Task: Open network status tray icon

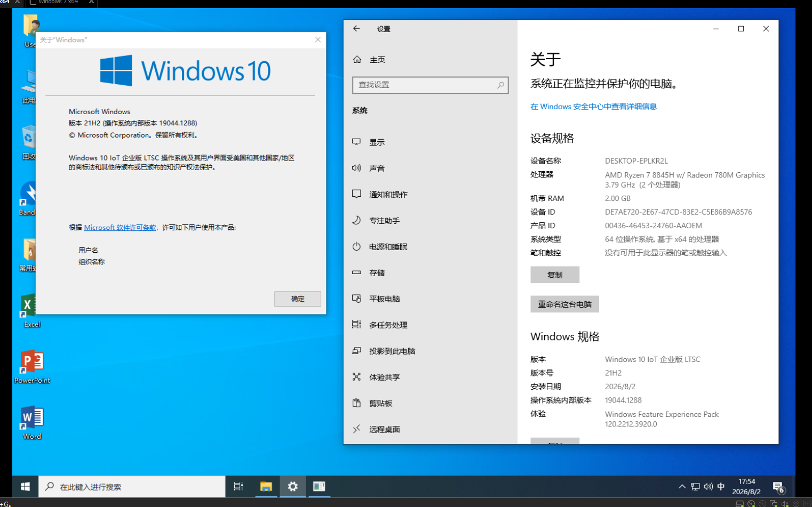Action: (695, 487)
